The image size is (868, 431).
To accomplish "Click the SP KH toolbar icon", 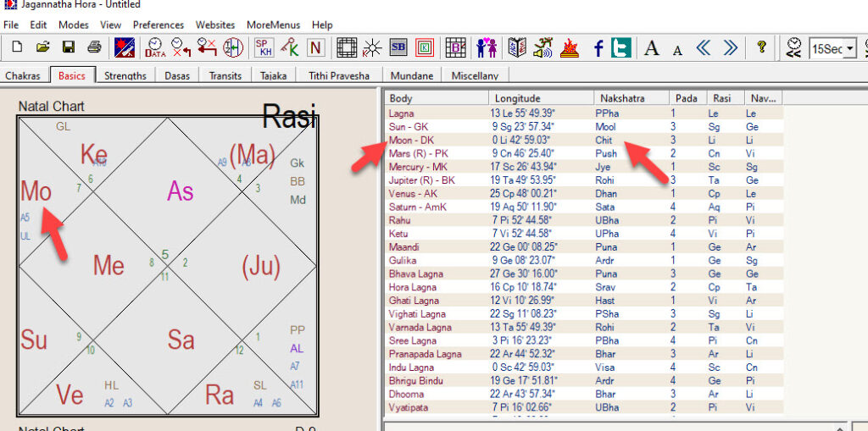I will point(263,48).
